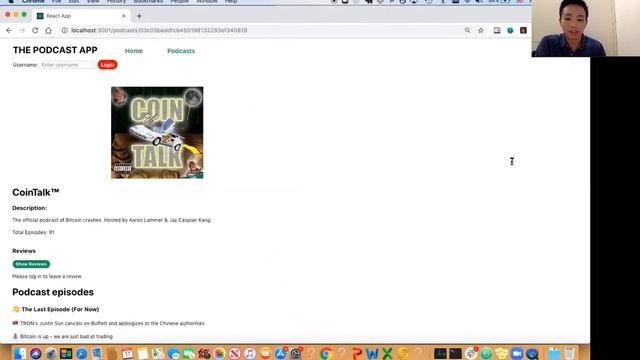
Task: Open Microsoft Word icon in dock
Action: coord(372,353)
